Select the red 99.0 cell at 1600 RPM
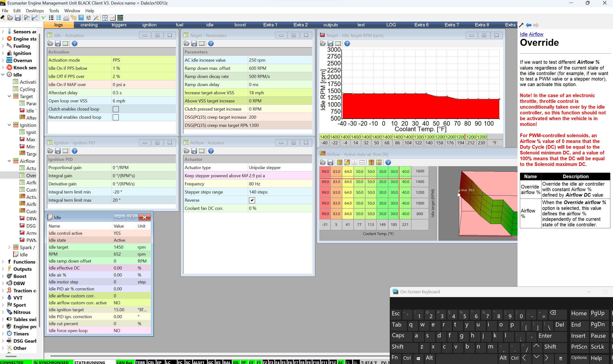Viewport: 613px width, 364px height. click(325, 171)
